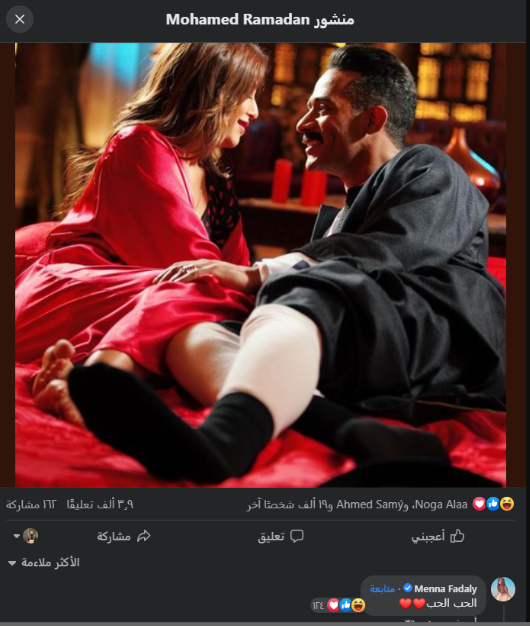Image resolution: width=530 pixels, height=626 pixels.
Task: Open reactions on Menna Fadaly's comment
Action: point(338,605)
